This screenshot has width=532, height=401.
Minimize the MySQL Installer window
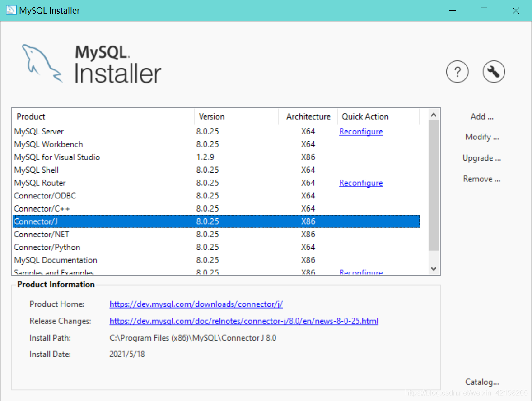pyautogui.click(x=453, y=10)
